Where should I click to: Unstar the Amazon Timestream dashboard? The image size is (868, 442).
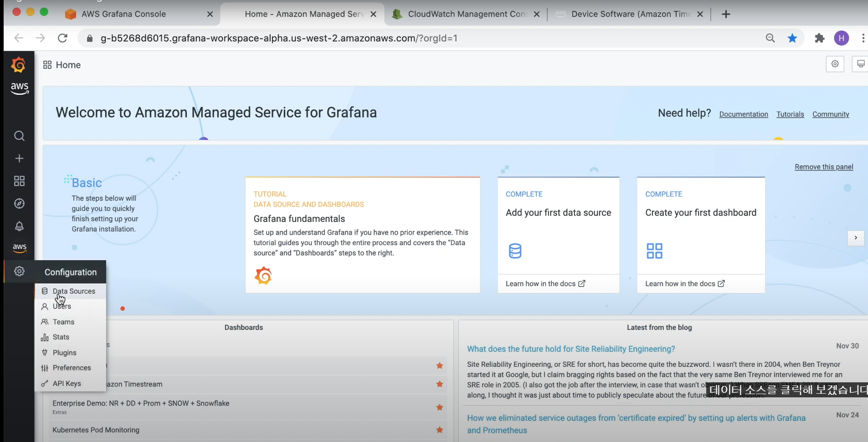coord(440,384)
